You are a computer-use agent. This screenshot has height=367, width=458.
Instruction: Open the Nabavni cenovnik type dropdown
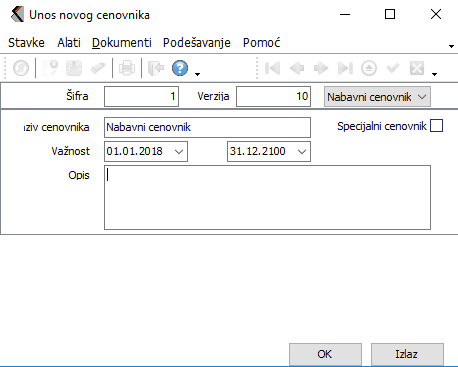(x=377, y=97)
